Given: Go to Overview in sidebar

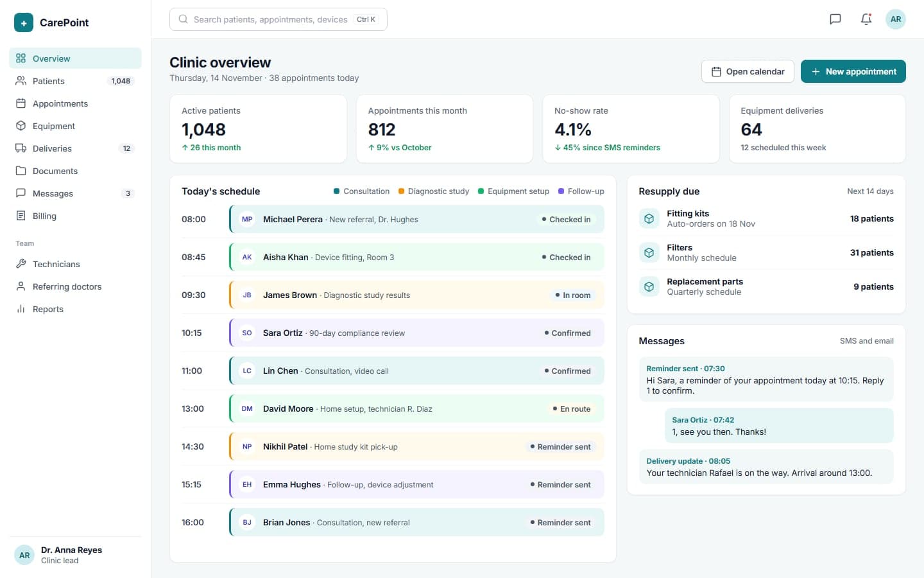Looking at the screenshot, I should 75,58.
